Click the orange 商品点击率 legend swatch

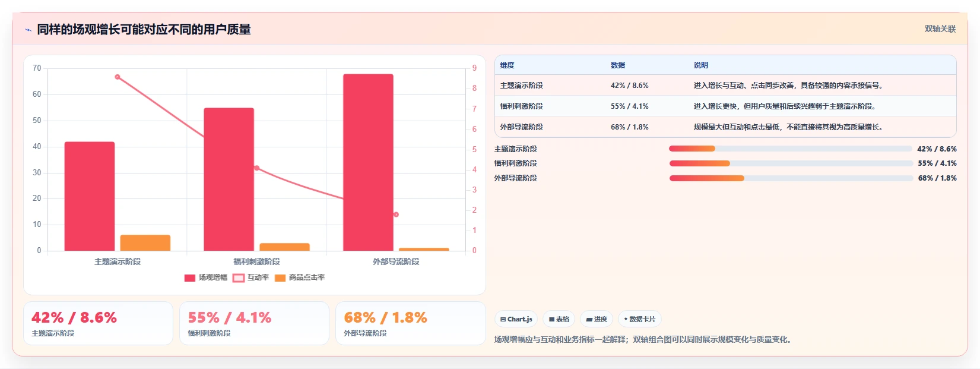point(280,278)
